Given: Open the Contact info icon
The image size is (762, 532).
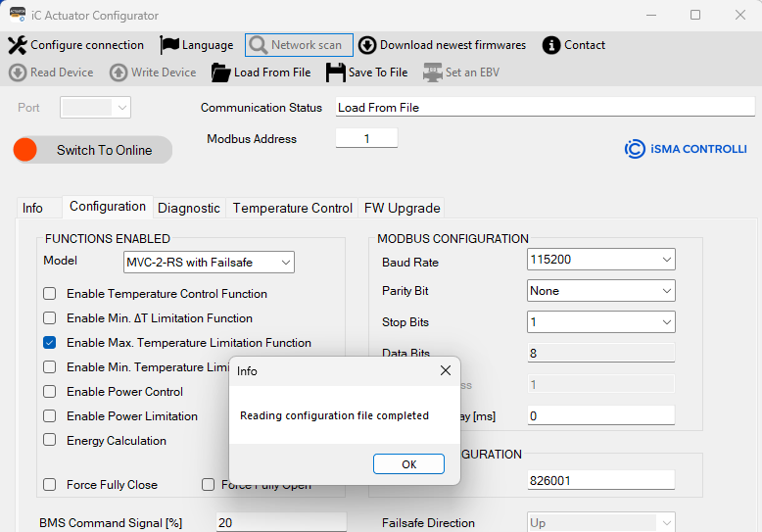Looking at the screenshot, I should [x=551, y=45].
